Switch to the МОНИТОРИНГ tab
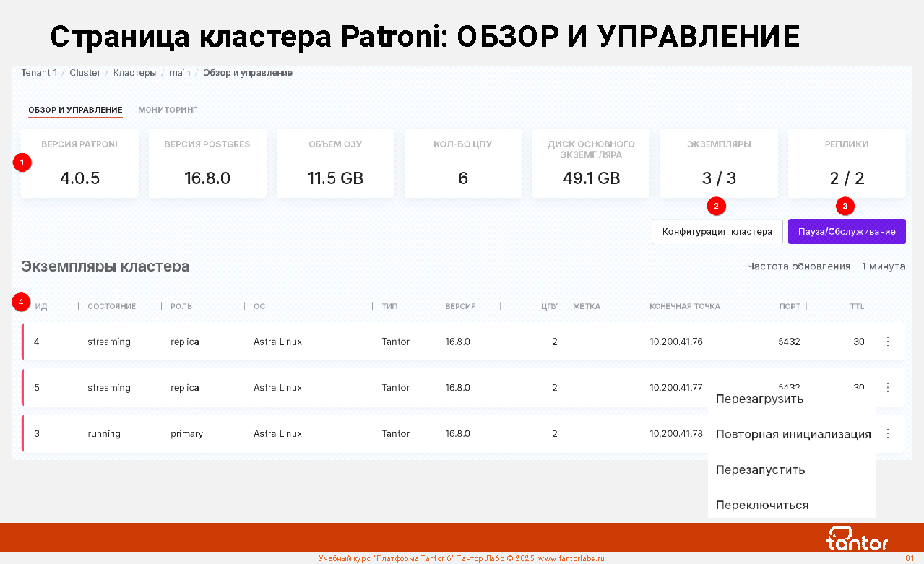Viewport: 924px width, 564px height. click(168, 110)
